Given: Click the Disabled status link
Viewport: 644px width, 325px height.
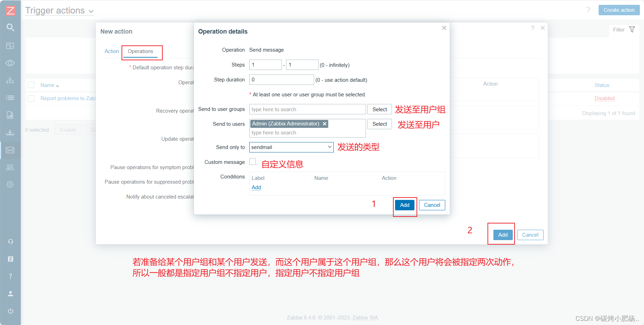Looking at the screenshot, I should tap(605, 98).
